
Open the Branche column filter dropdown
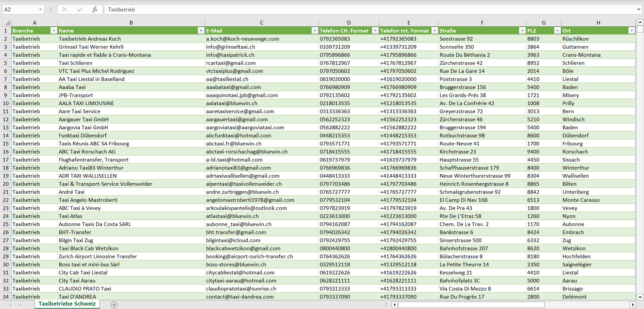point(53,31)
